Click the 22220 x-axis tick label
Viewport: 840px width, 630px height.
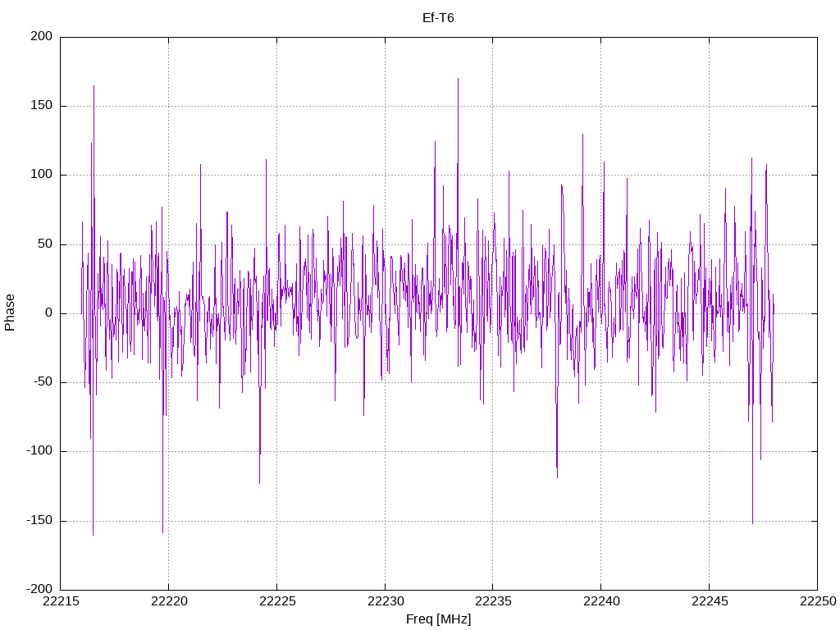click(x=169, y=601)
